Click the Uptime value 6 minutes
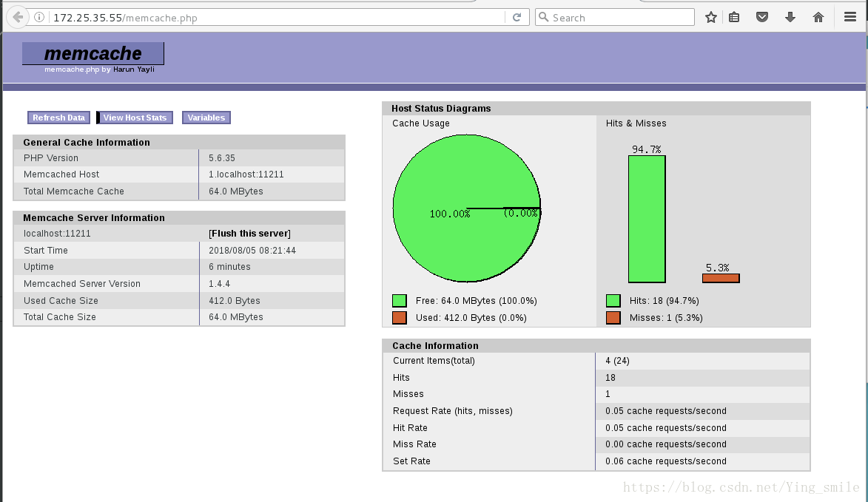868x502 pixels. click(x=229, y=266)
